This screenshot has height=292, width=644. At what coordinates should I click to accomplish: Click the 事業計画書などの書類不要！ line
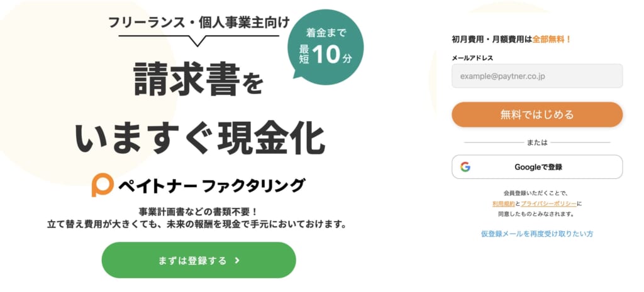click(x=198, y=212)
